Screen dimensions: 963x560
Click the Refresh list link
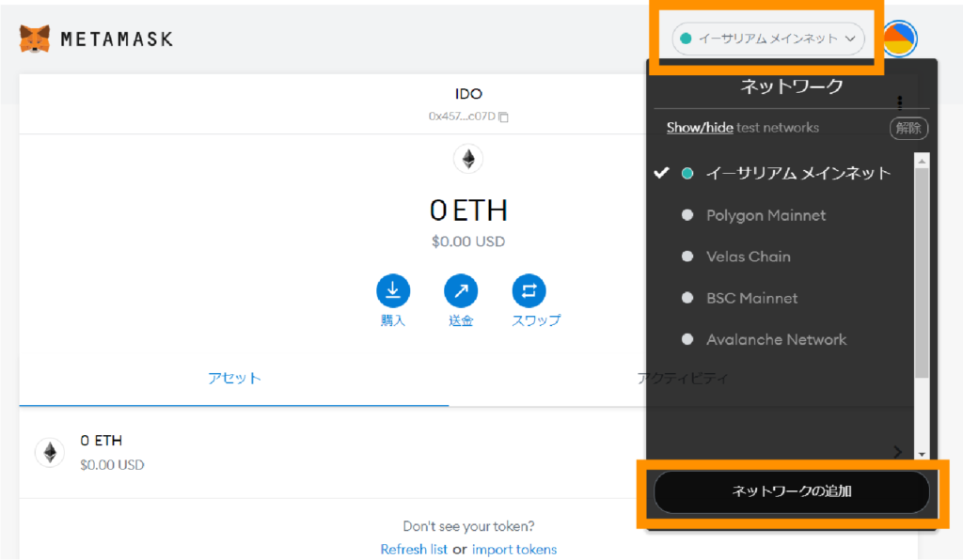pos(414,549)
